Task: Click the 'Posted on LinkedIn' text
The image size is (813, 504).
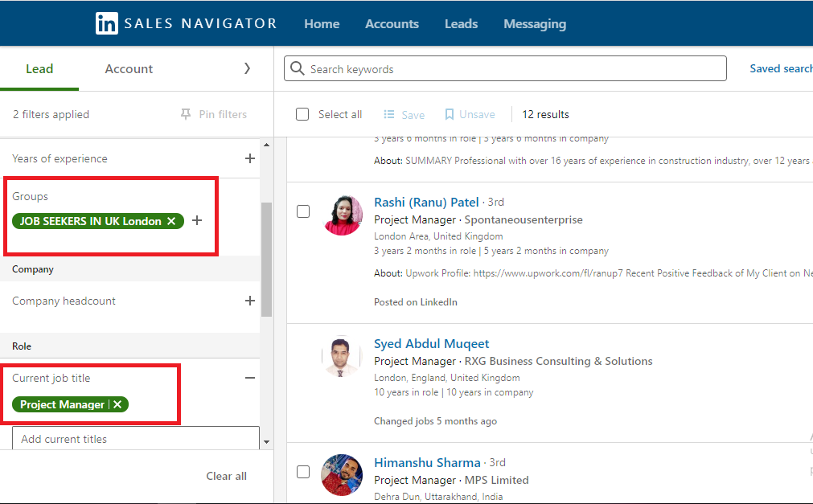Action: point(415,301)
